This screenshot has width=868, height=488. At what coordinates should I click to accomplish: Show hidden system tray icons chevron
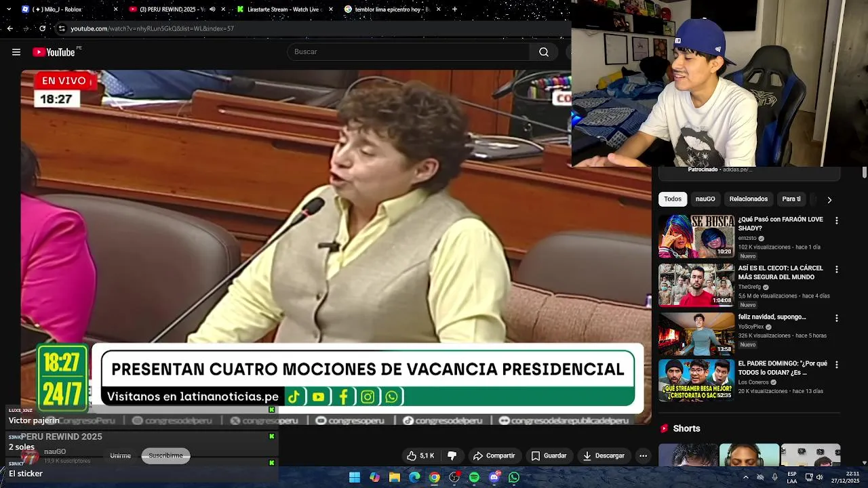coord(745,477)
